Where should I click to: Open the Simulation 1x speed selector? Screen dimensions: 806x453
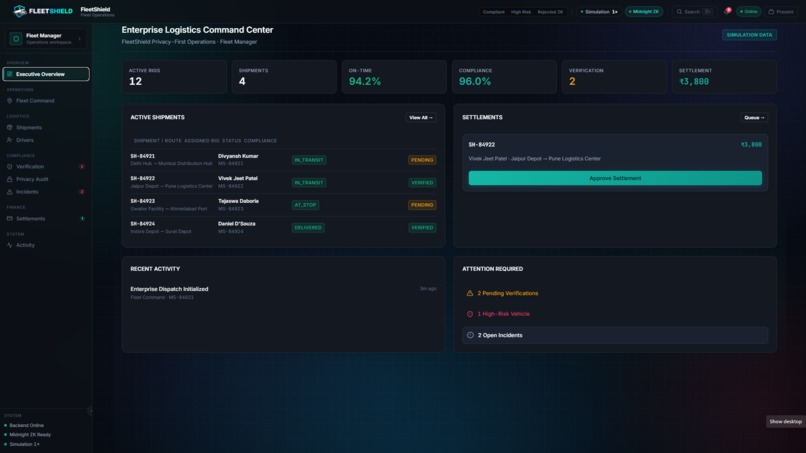(598, 11)
